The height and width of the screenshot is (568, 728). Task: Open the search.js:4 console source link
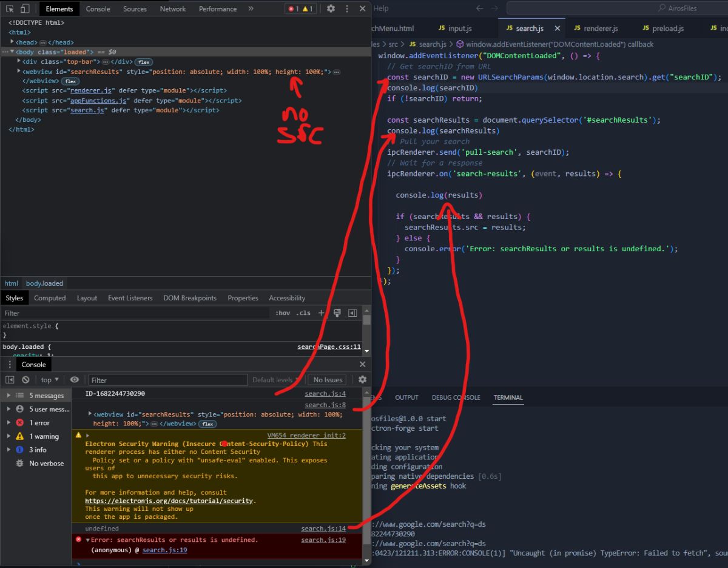(325, 394)
